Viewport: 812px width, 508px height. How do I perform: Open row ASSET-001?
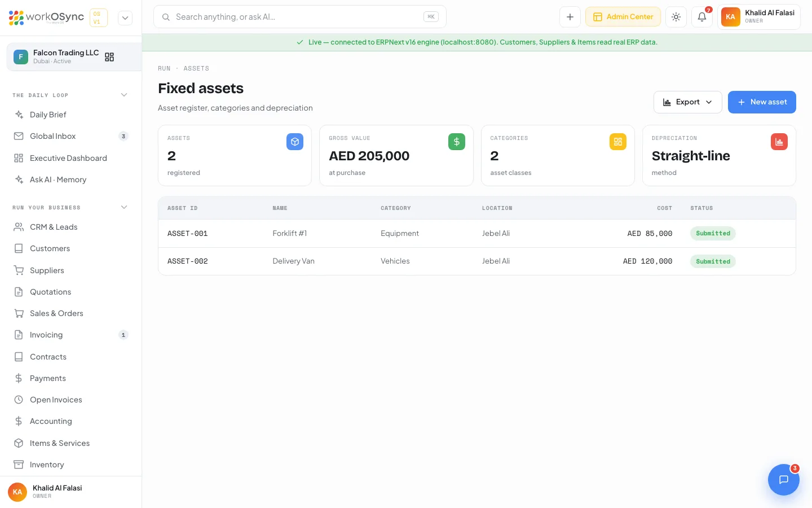[477, 234]
